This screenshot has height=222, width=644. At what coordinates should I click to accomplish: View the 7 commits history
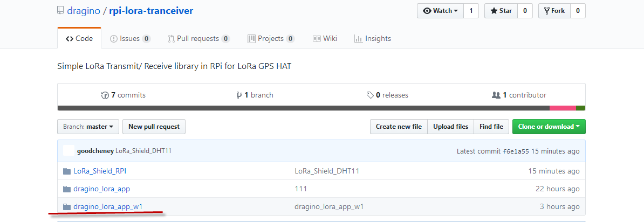pos(123,95)
